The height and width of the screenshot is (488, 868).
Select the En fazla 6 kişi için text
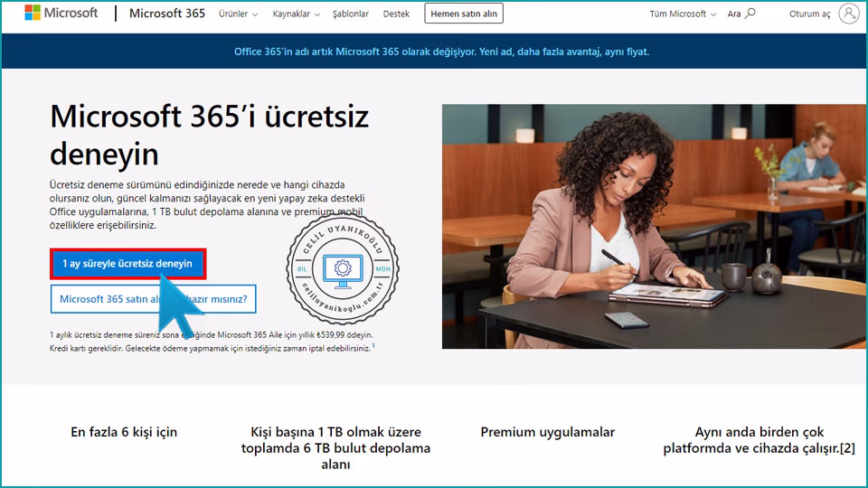(124, 432)
